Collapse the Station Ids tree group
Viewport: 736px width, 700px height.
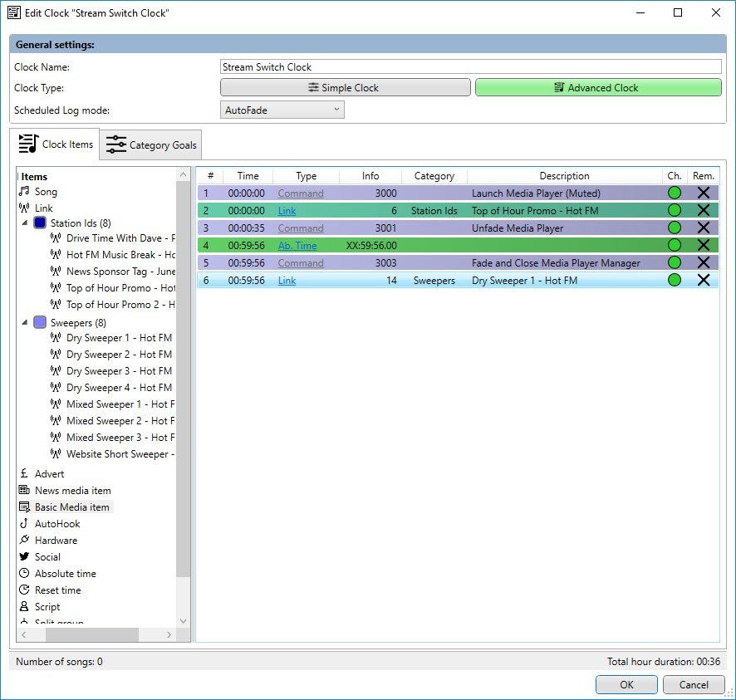(x=25, y=223)
